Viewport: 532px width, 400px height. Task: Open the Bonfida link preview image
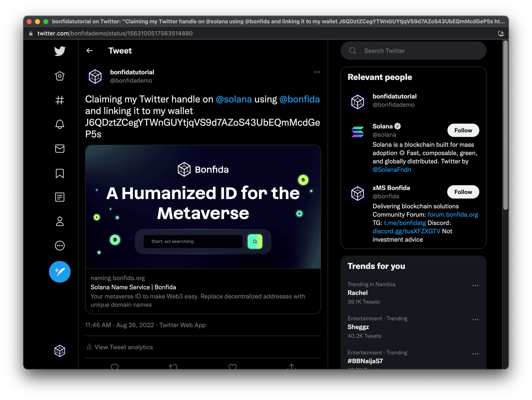[x=203, y=207]
